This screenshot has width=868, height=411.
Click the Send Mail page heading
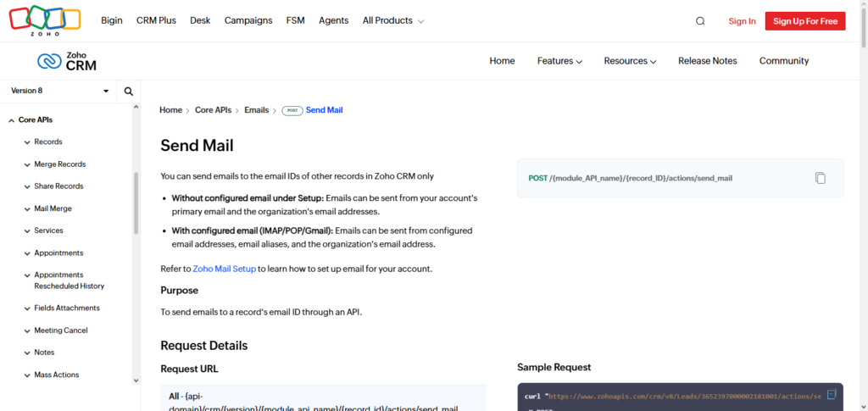click(197, 146)
